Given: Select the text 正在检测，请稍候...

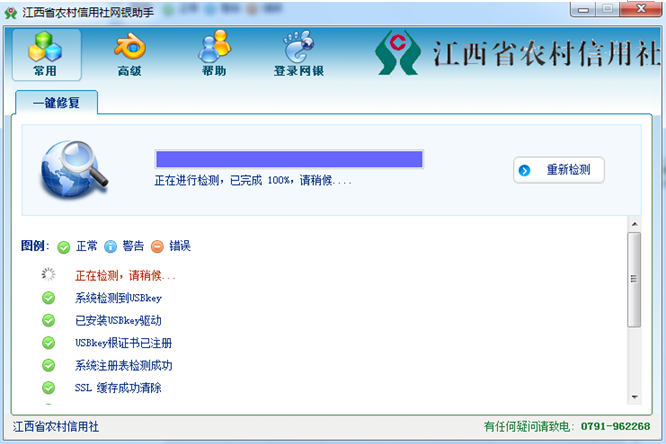Looking at the screenshot, I should click(x=125, y=276).
